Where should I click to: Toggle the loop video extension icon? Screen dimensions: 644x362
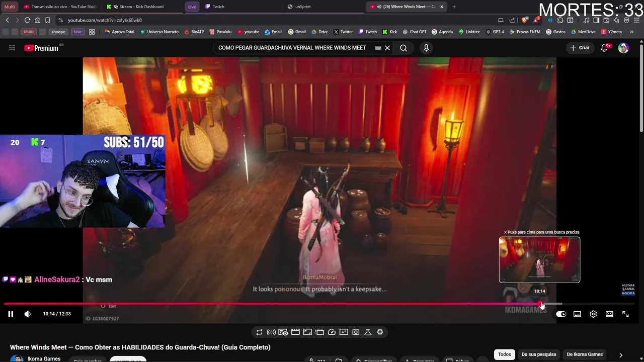point(259,332)
